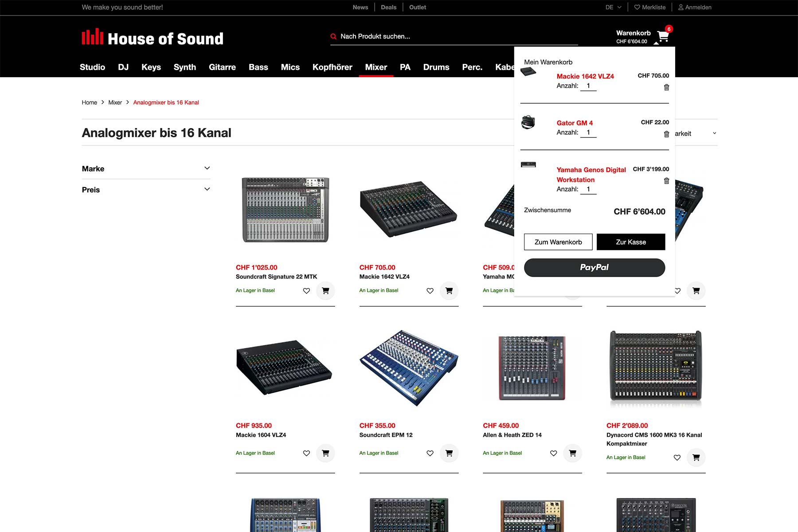The image size is (798, 532).
Task: Open the Kopfhörer category
Action: click(x=332, y=67)
